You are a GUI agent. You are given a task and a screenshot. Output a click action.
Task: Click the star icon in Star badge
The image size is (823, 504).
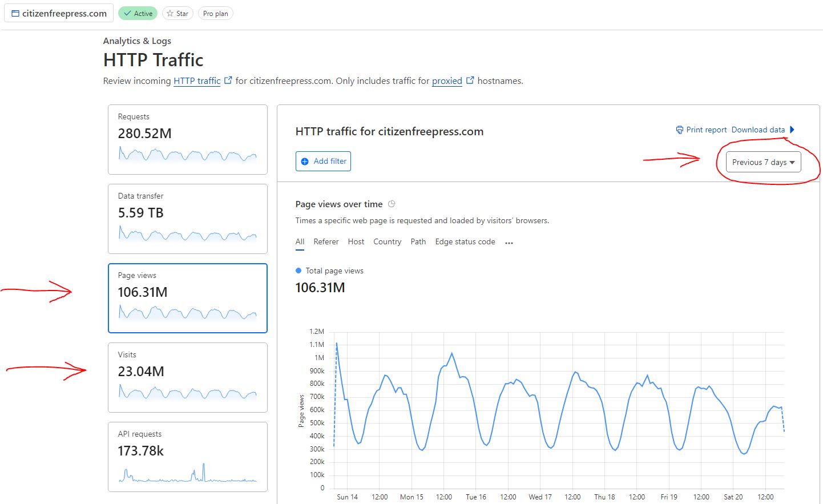point(170,13)
